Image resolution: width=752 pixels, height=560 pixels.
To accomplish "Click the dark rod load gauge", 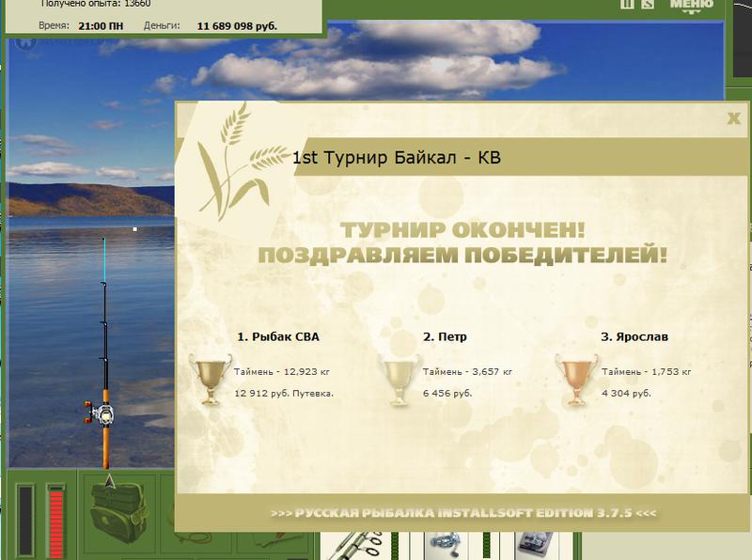I will pyautogui.click(x=26, y=521).
